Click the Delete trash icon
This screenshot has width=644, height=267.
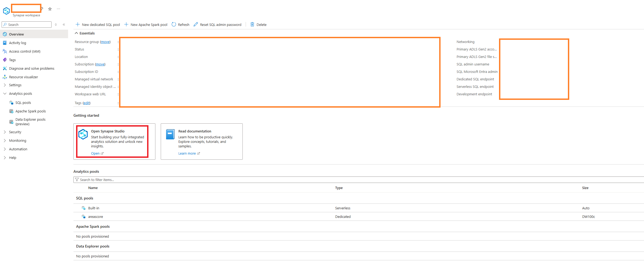[x=252, y=25]
